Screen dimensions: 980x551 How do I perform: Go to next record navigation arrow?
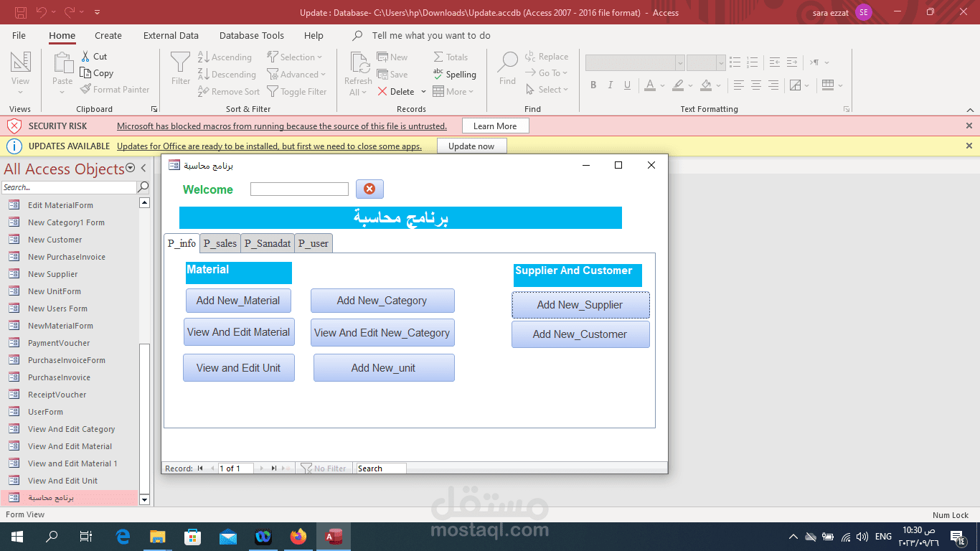[262, 468]
